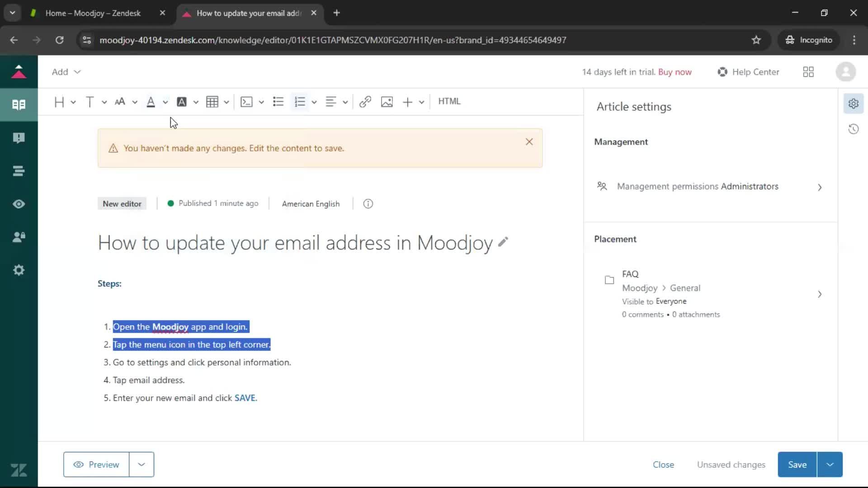
Task: Open the Help Center link
Action: (x=748, y=72)
